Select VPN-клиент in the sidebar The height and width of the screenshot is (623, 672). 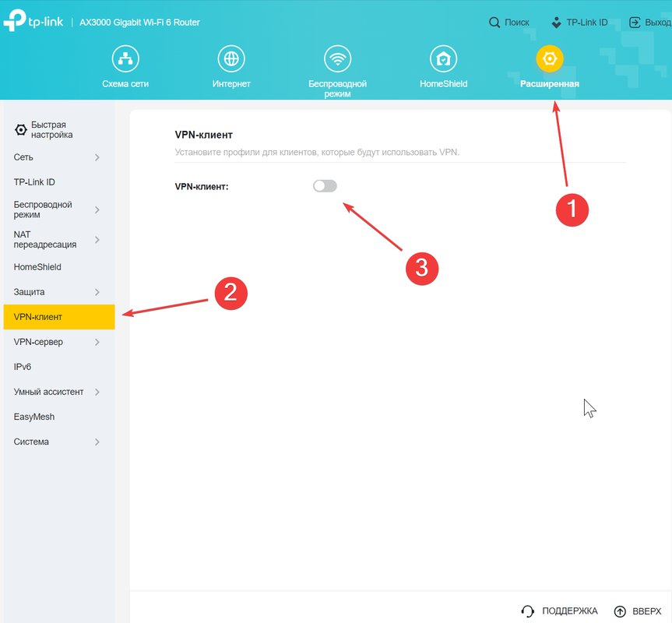[x=58, y=317]
